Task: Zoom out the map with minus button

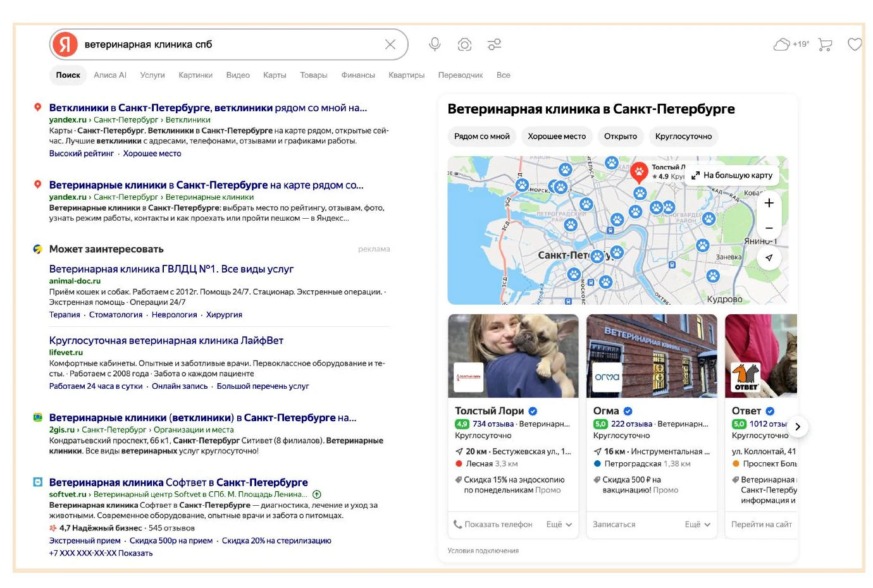Action: (x=769, y=228)
